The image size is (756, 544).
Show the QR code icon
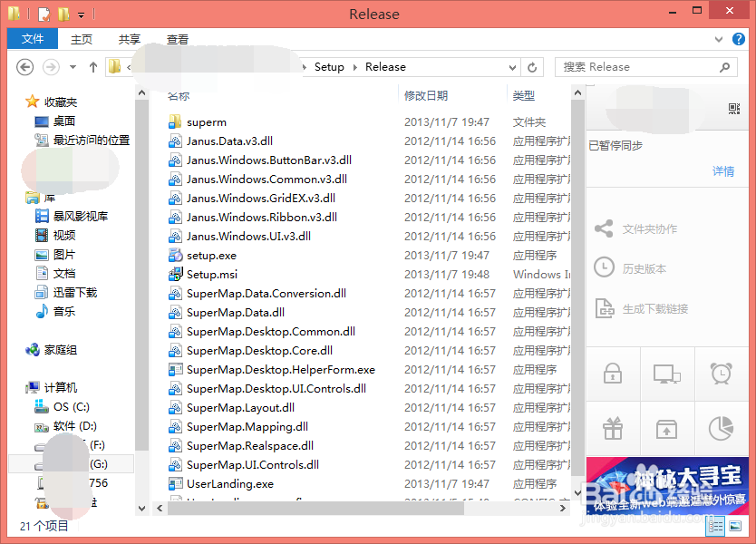(x=734, y=109)
